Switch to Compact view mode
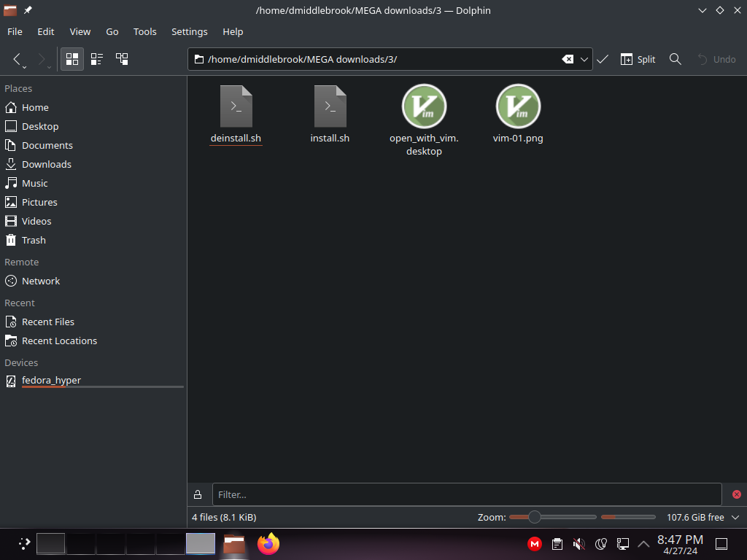 tap(97, 59)
